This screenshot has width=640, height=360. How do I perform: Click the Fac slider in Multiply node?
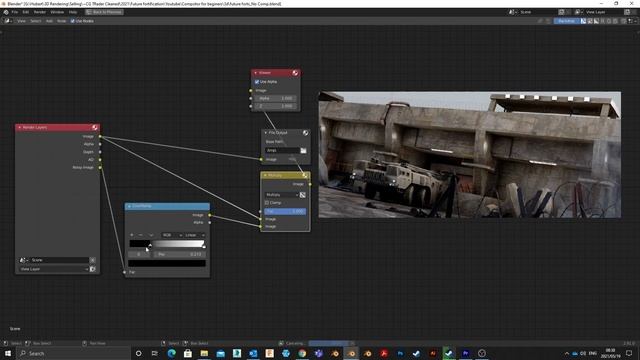[285, 211]
